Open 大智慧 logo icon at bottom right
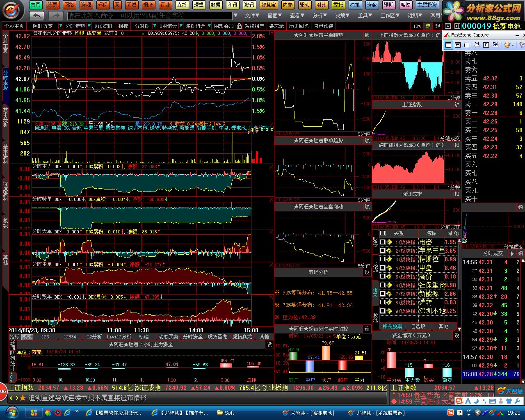 [510, 391]
